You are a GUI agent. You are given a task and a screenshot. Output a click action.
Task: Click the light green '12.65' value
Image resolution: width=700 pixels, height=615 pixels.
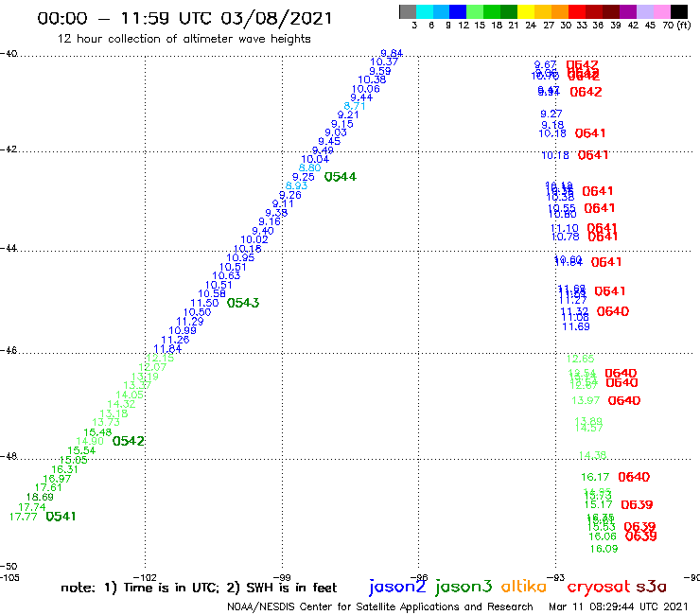581,359
